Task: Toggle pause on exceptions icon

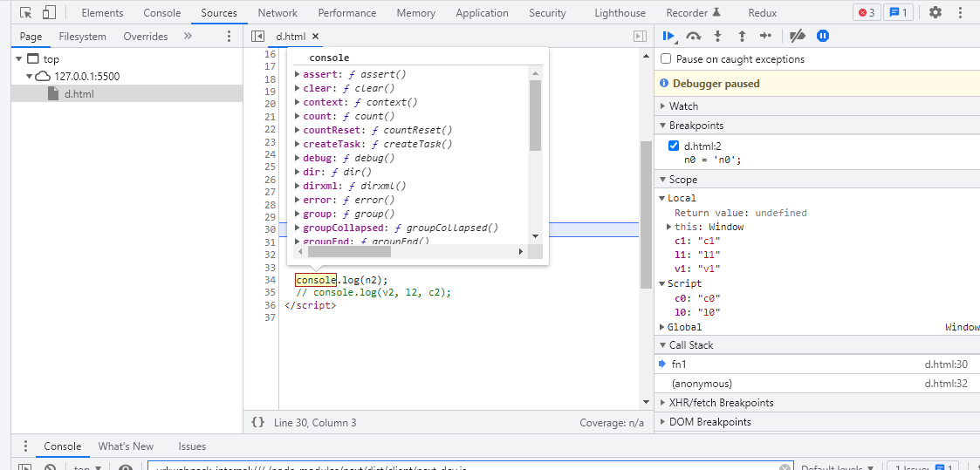Action: pyautogui.click(x=823, y=37)
